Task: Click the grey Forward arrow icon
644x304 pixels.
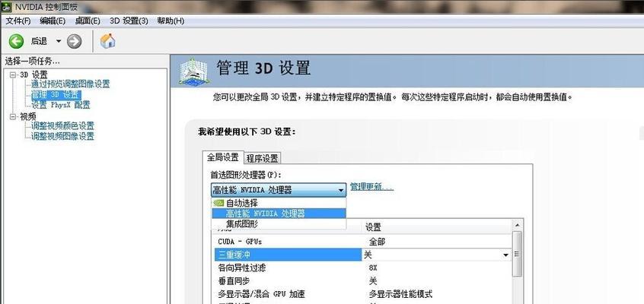Action: [x=75, y=41]
